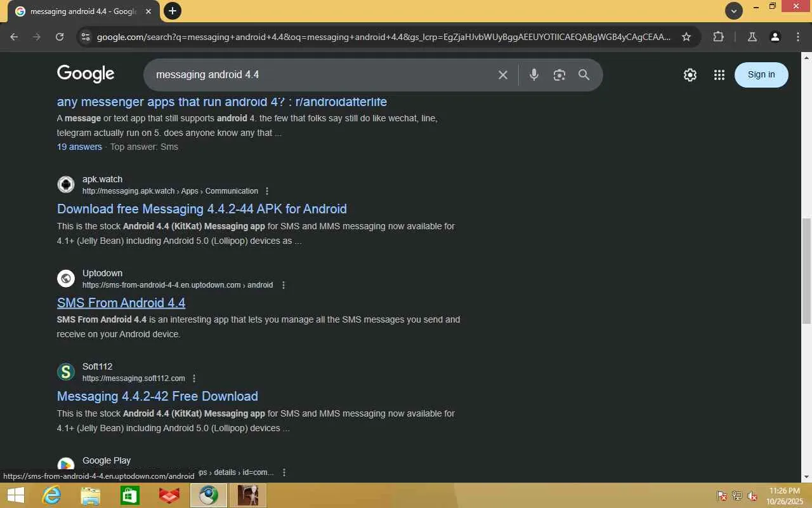Open more options for apk.watch result
The width and height of the screenshot is (812, 508).
click(x=267, y=191)
